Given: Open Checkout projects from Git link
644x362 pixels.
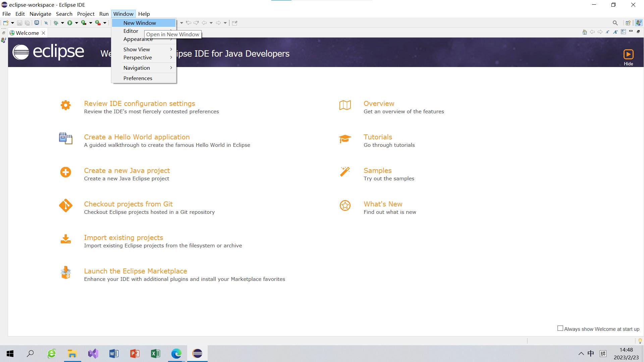Looking at the screenshot, I should [x=128, y=204].
